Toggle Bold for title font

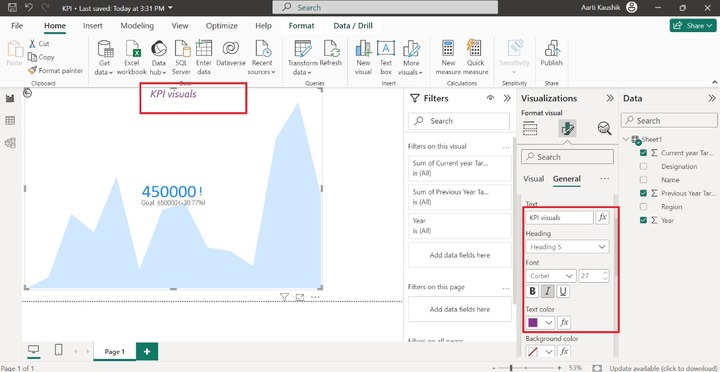[x=532, y=291]
